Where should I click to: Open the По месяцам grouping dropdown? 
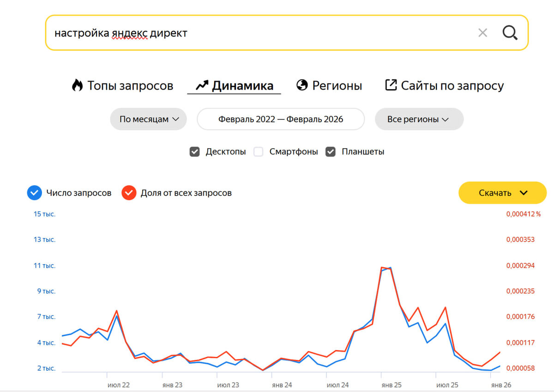148,119
